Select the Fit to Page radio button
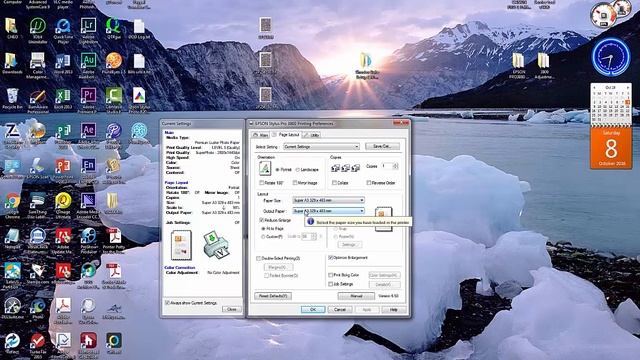 263,229
